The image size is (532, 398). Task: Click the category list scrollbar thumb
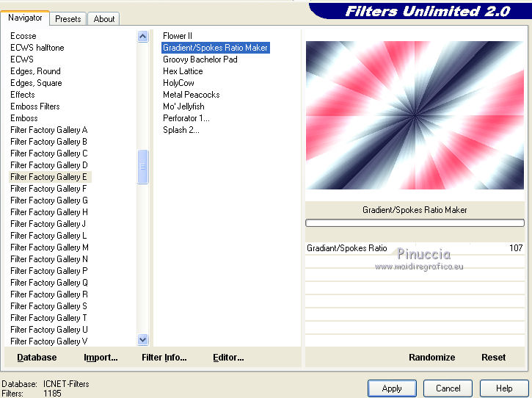[143, 167]
